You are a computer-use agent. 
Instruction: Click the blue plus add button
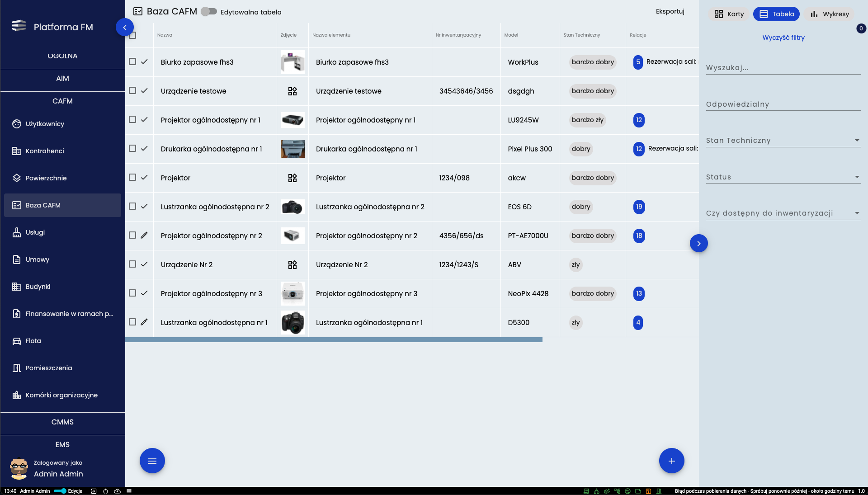(x=671, y=461)
